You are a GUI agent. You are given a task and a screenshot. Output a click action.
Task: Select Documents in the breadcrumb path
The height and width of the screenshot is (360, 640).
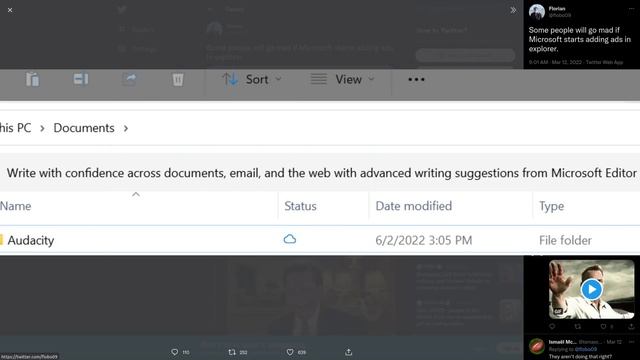[x=84, y=128]
